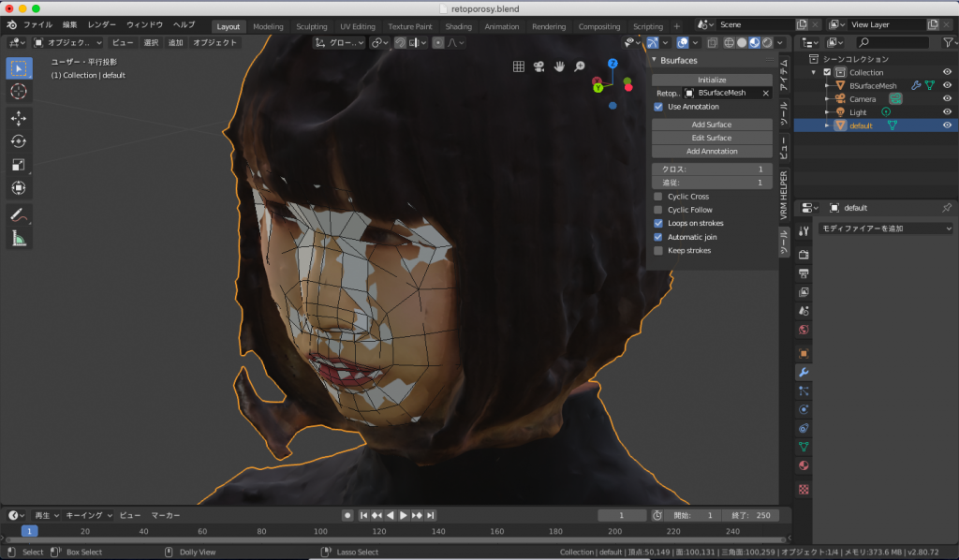Open the modifier add dropdown labeled モディファイアーを追加
The image size is (959, 560).
click(x=885, y=228)
